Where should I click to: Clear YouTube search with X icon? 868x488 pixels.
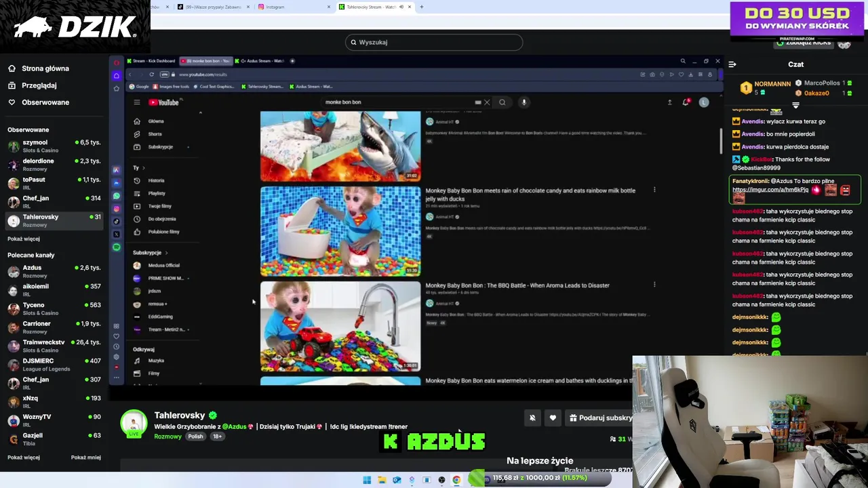[x=486, y=102]
